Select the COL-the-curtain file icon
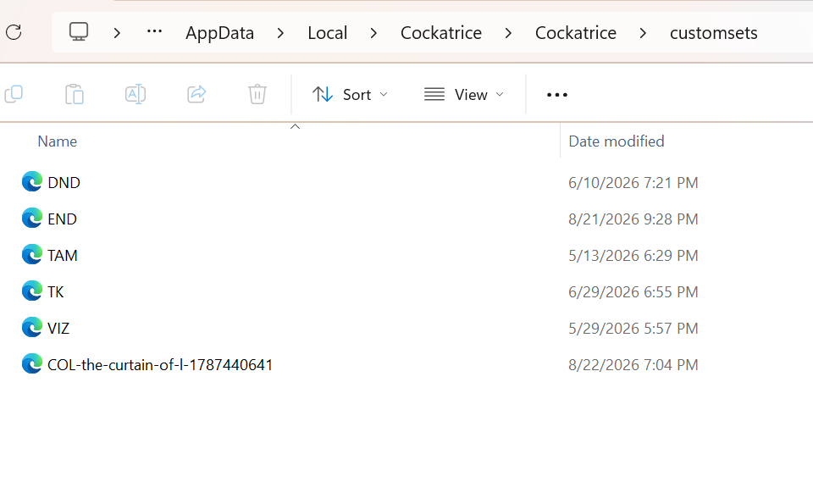The height and width of the screenshot is (504, 813). point(31,364)
